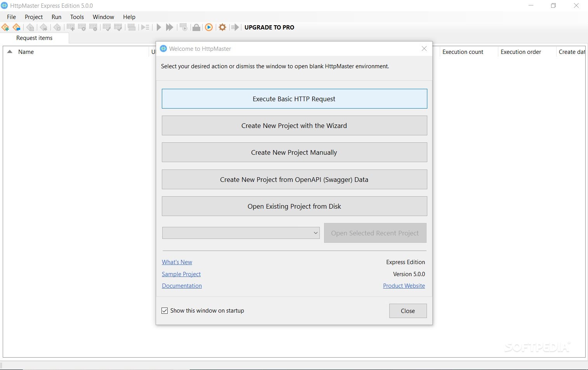
Task: Click the new project icon with green plus
Action: coord(5,27)
